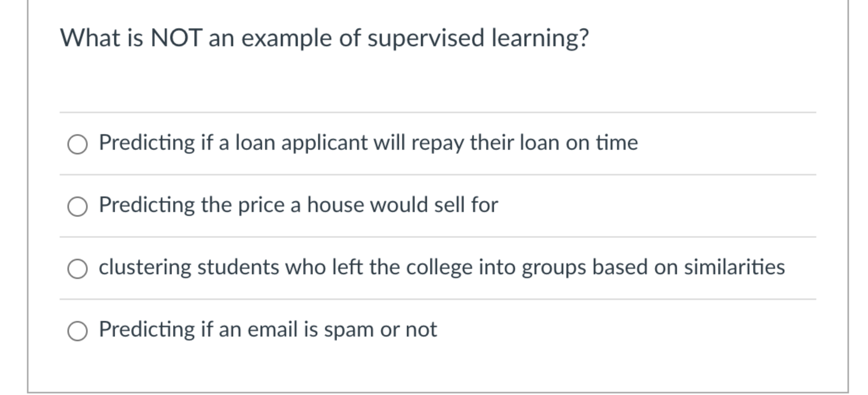Click the text about predicting house prices
Viewport: 868px width, 395px height.
pos(299,204)
